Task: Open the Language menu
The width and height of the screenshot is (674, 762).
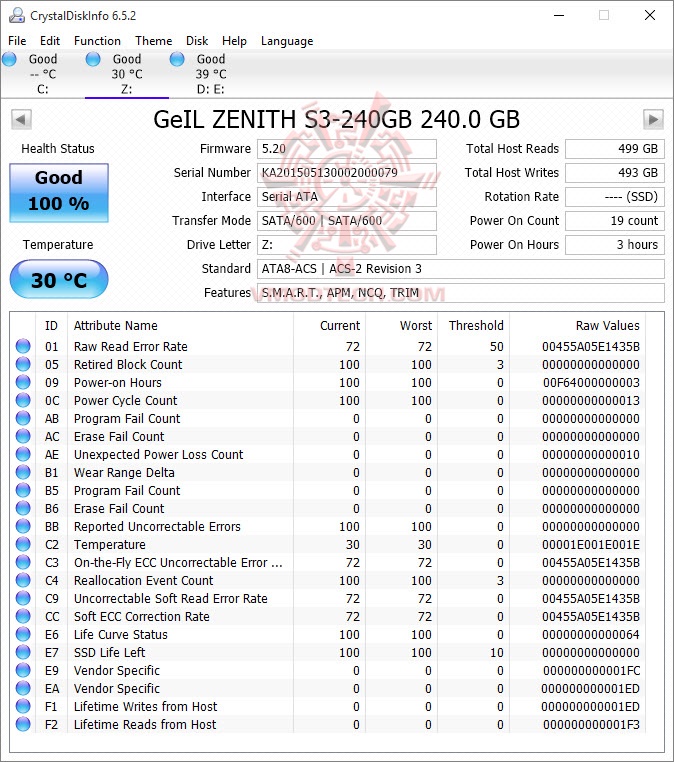Action: coord(287,41)
